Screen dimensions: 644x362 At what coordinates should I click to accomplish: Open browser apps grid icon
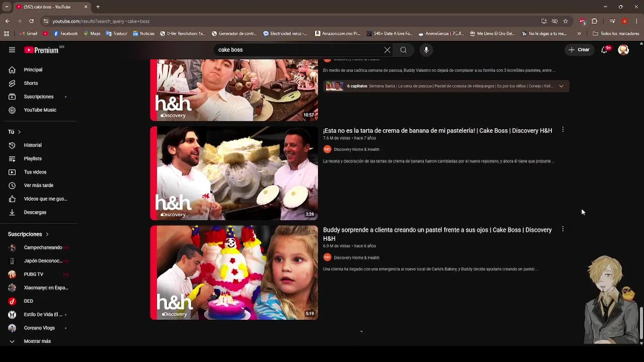coord(7,34)
